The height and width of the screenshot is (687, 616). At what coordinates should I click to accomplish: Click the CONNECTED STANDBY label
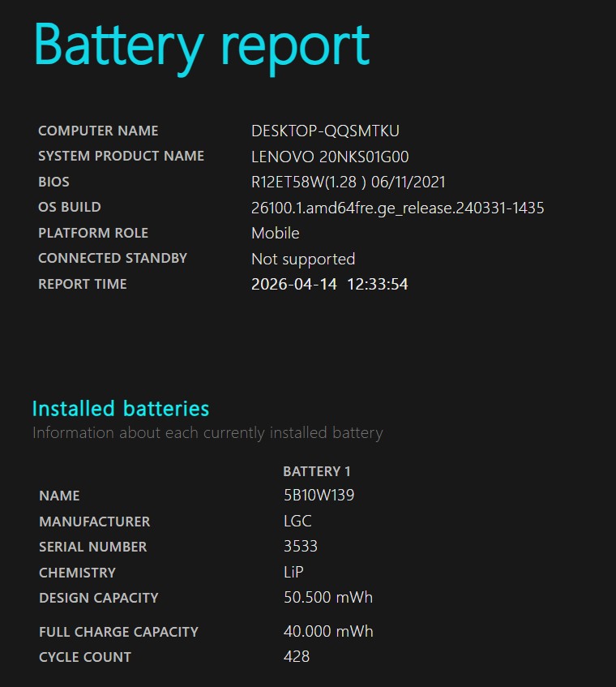113,259
